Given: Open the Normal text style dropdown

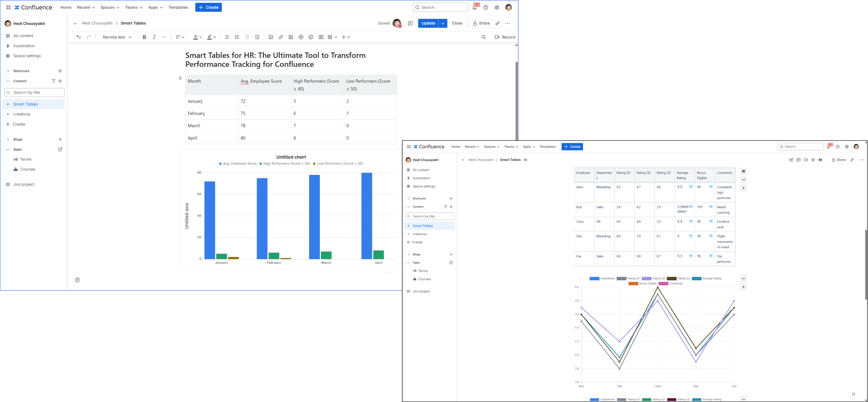Looking at the screenshot, I should [117, 37].
